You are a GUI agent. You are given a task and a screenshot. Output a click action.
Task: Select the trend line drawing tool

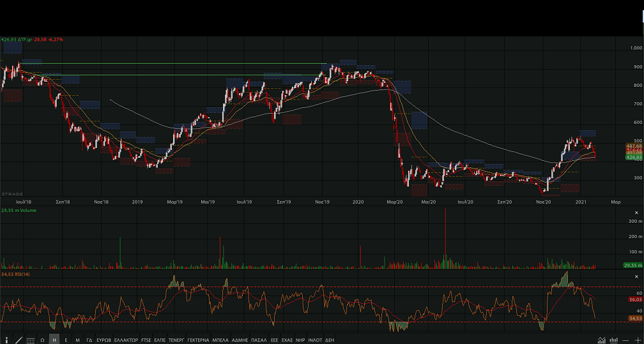tap(19, 340)
